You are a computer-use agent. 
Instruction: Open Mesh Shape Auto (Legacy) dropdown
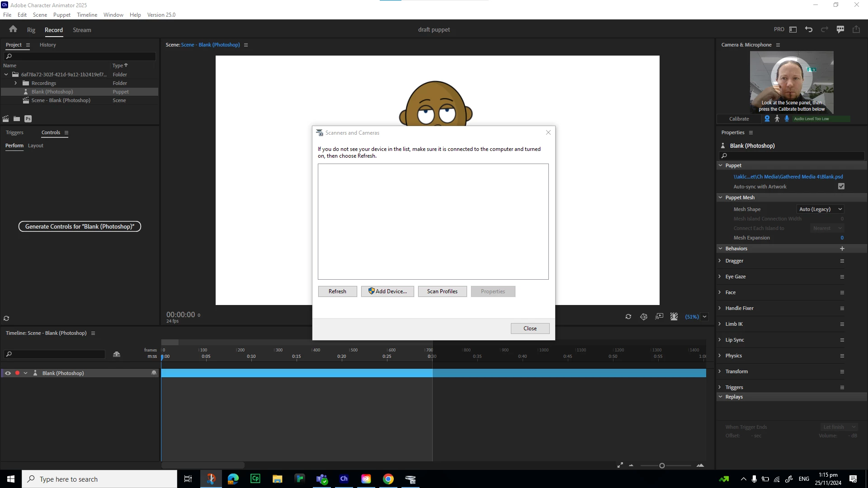coord(821,209)
